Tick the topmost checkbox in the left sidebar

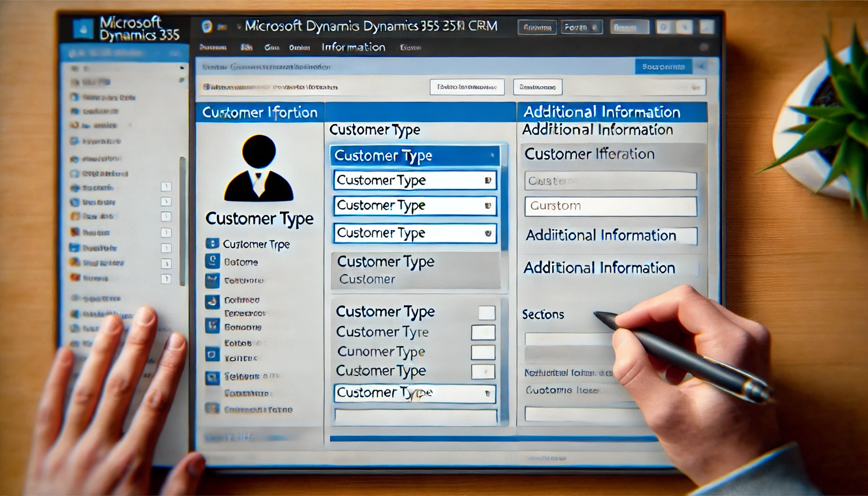click(166, 186)
